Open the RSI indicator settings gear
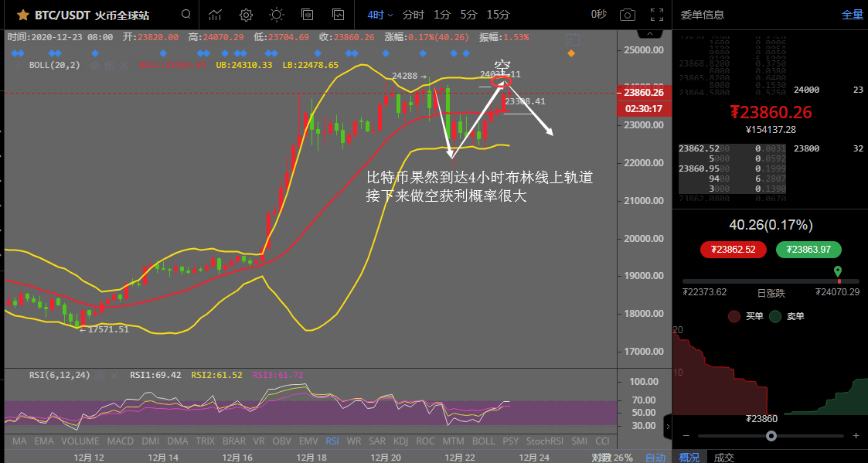Screen dimensions: 868x463 click(x=99, y=375)
